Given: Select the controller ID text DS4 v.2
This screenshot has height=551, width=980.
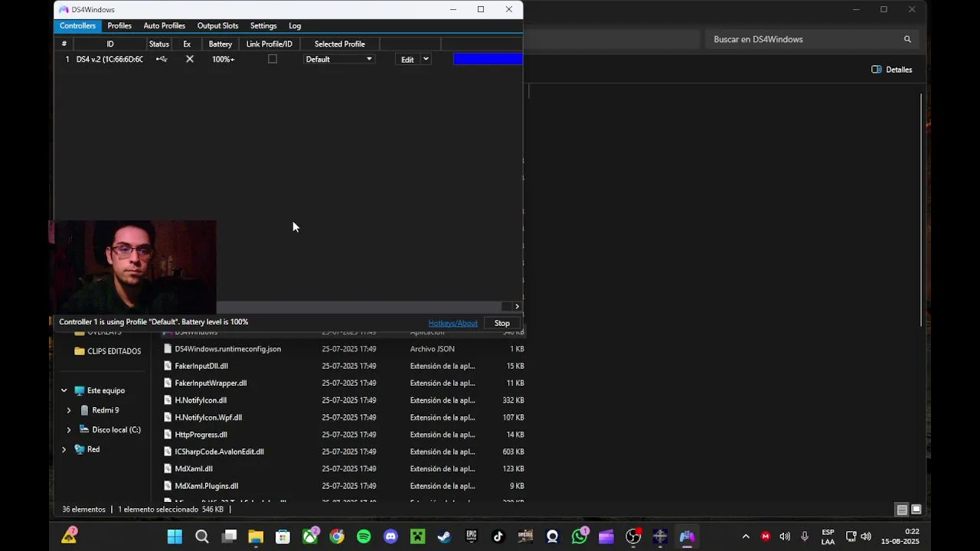Looking at the screenshot, I should click(x=109, y=59).
